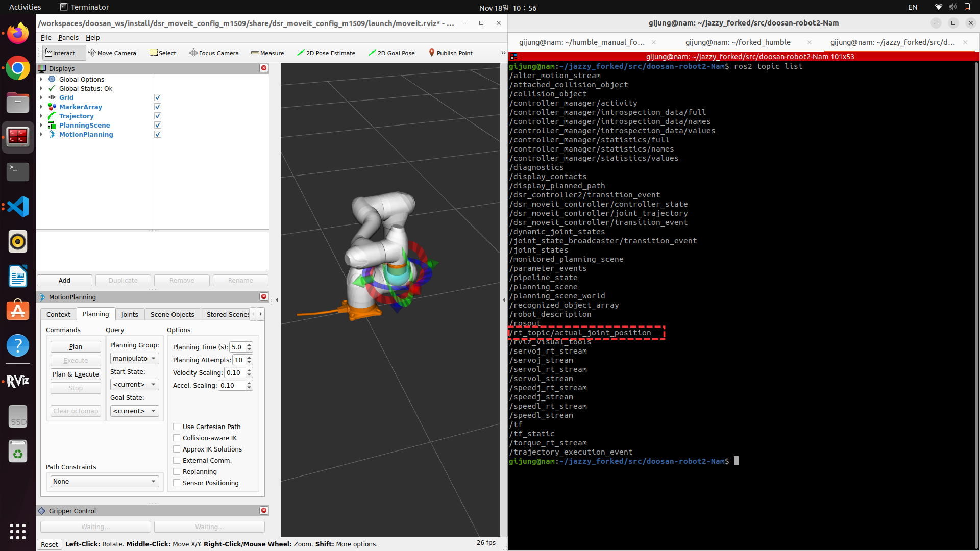Select the Move Camera tool
The height and width of the screenshot is (551, 980).
coord(112,53)
